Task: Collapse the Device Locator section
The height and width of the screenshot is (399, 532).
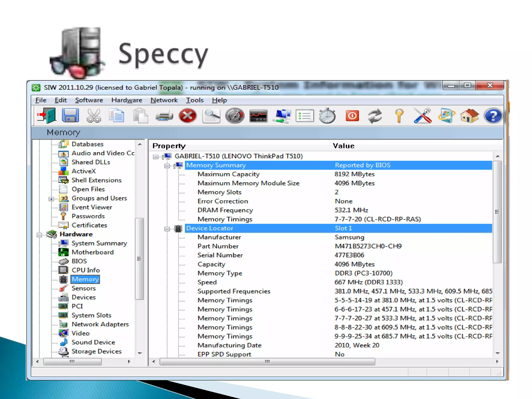Action: coord(167,229)
